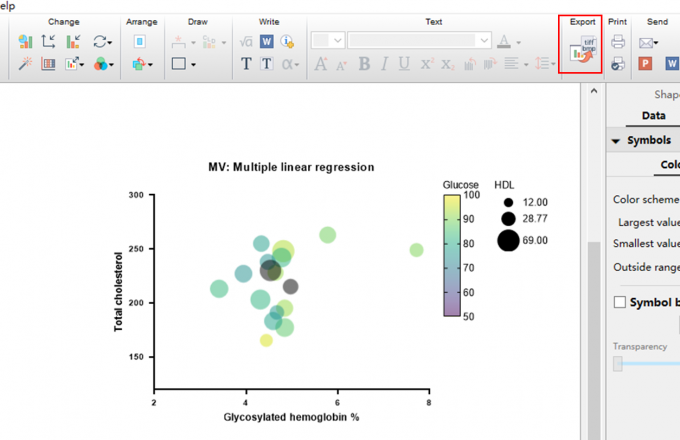680x440 pixels.
Task: Send to PowerPoint icon
Action: [645, 64]
